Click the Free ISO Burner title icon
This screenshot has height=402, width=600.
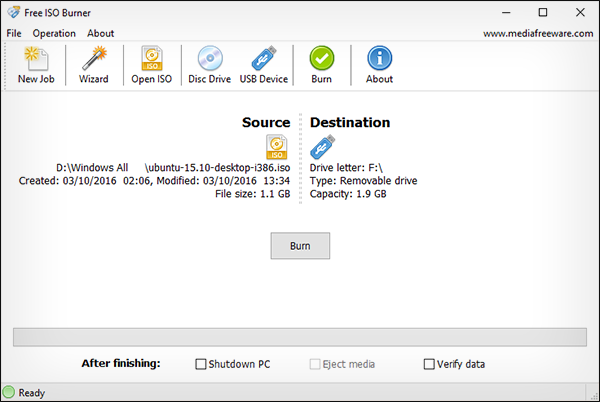pos(13,12)
